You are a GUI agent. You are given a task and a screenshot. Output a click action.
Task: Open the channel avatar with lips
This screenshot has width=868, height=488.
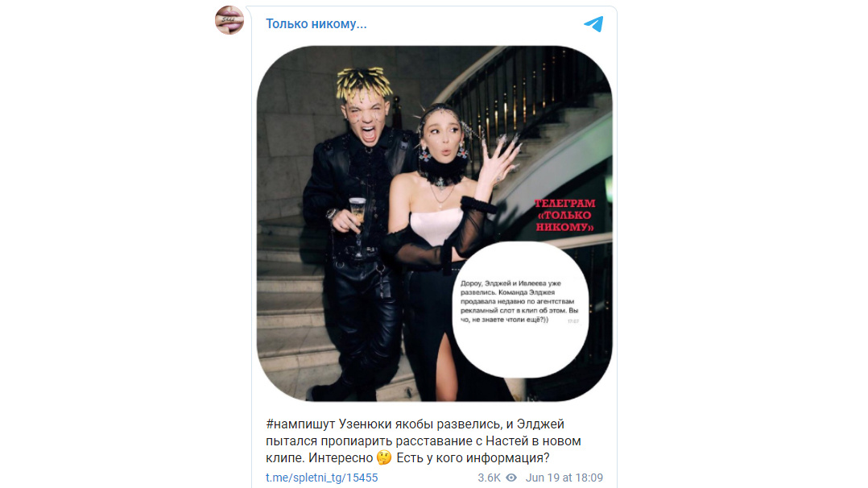229,20
